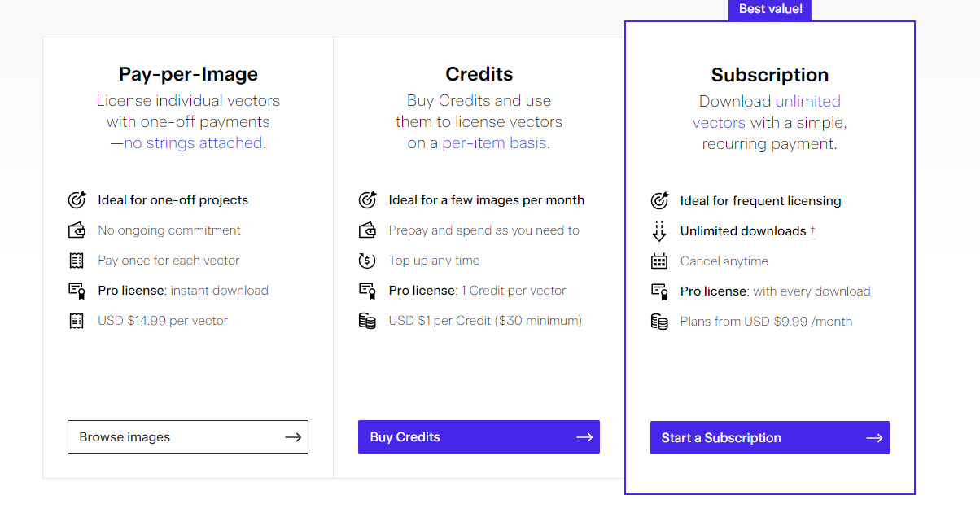The height and width of the screenshot is (526, 980).
Task: Click coins icon beside 'USD $1 per Credit'
Action: point(367,321)
